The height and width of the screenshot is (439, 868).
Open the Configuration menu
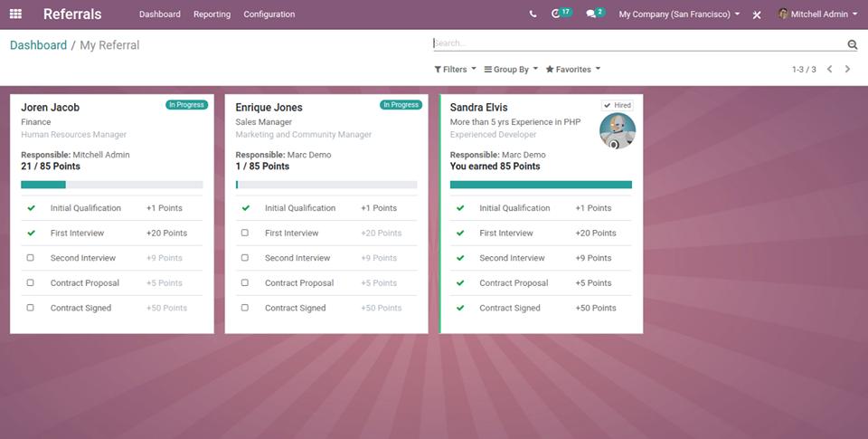point(269,14)
